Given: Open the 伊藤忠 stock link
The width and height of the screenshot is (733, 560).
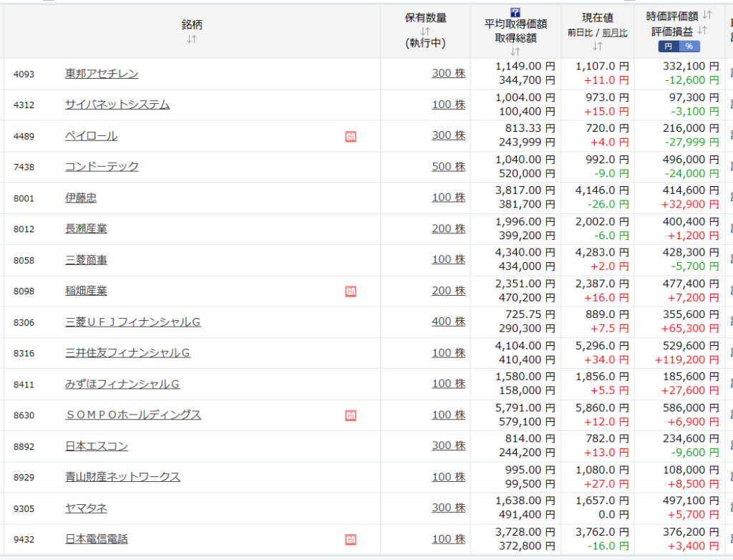Looking at the screenshot, I should (x=81, y=198).
